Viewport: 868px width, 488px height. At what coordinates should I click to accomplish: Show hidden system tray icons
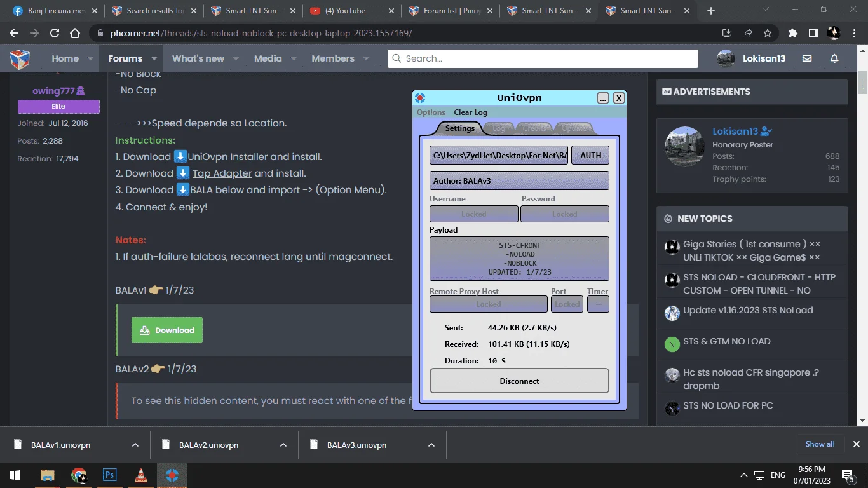click(x=743, y=475)
